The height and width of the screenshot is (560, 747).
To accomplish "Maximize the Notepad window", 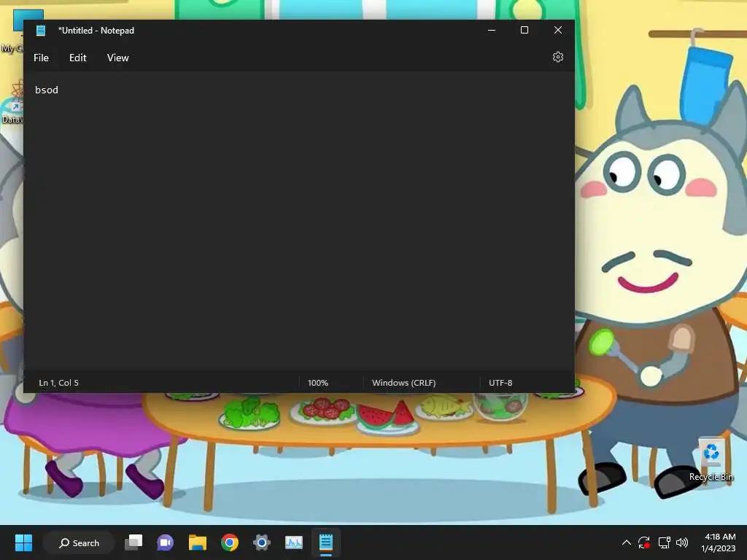I will 524,30.
